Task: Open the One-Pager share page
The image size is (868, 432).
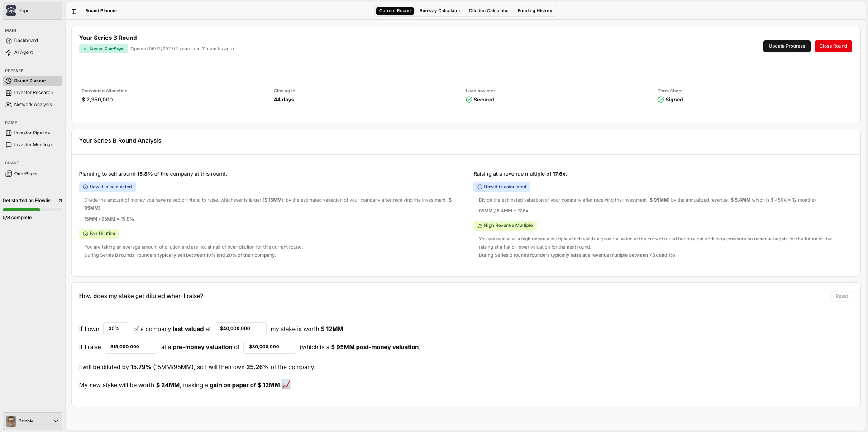Action: tap(26, 174)
